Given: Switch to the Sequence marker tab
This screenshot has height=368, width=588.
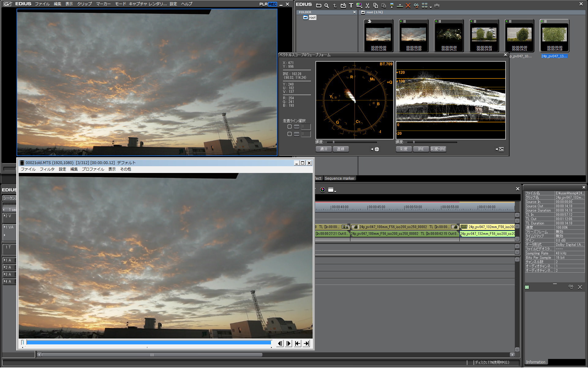Looking at the screenshot, I should coord(339,178).
